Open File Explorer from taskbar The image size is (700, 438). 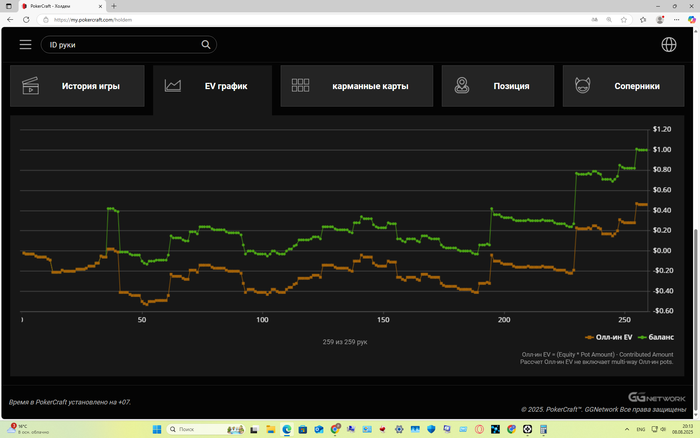point(271,430)
